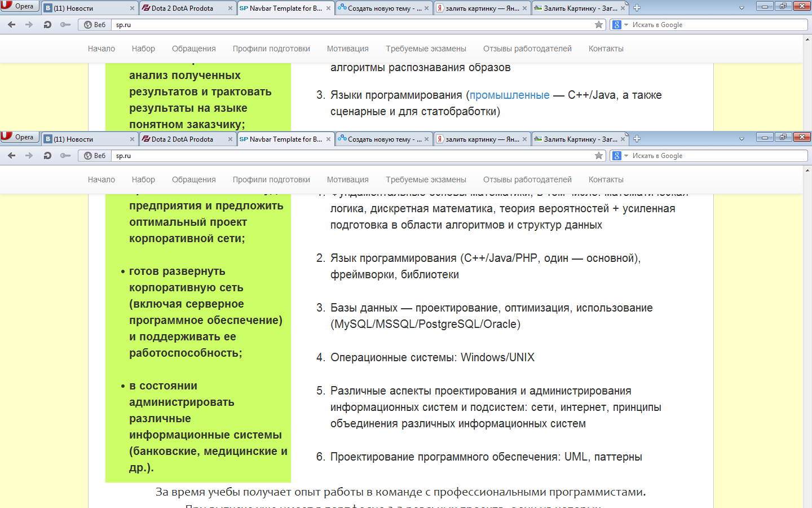The height and width of the screenshot is (508, 812).
Task: Click 'Искать в Google' search field in front window
Action: pyautogui.click(x=719, y=156)
